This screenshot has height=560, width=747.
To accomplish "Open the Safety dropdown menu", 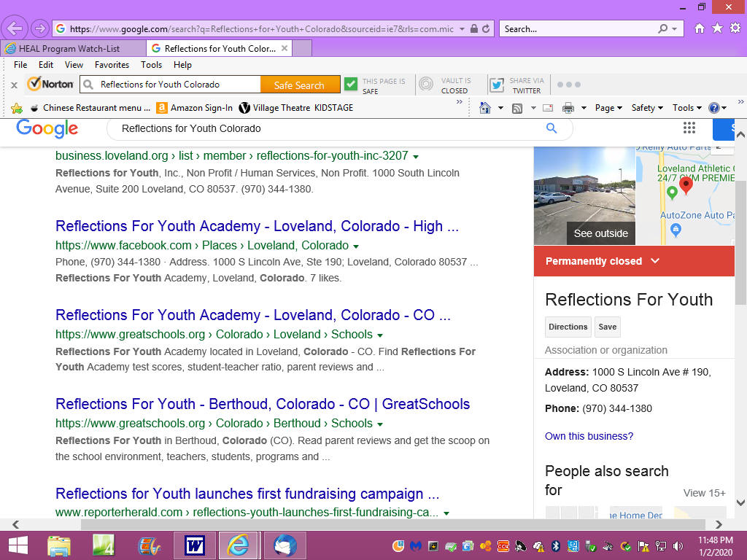I will [x=647, y=108].
